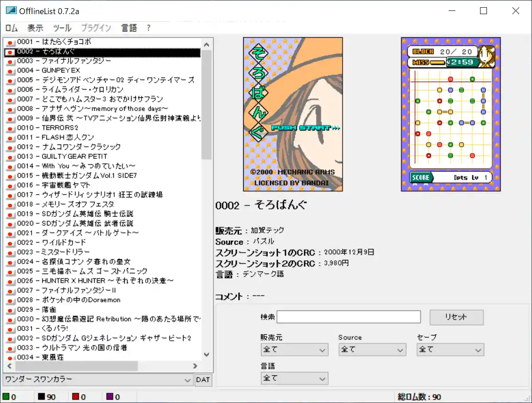Select row 0024 名探偵コナン 夕暮れの皇女

102,262
